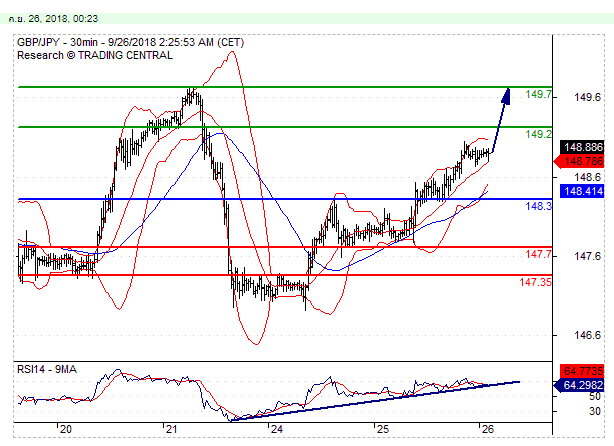Click the 149.6 axis value
The width and height of the screenshot is (614, 446).
click(x=587, y=97)
